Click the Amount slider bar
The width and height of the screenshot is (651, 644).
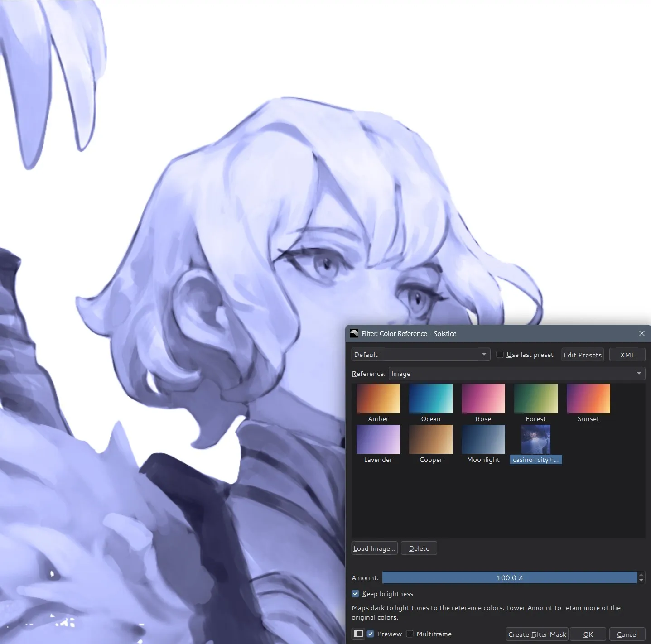510,578
